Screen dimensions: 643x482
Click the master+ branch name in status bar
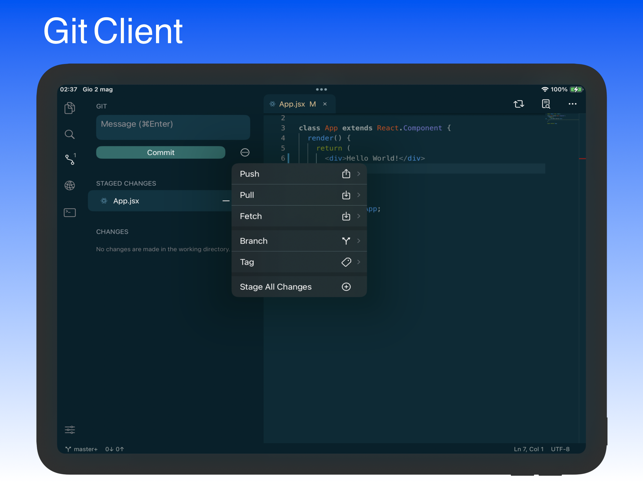pyautogui.click(x=85, y=449)
